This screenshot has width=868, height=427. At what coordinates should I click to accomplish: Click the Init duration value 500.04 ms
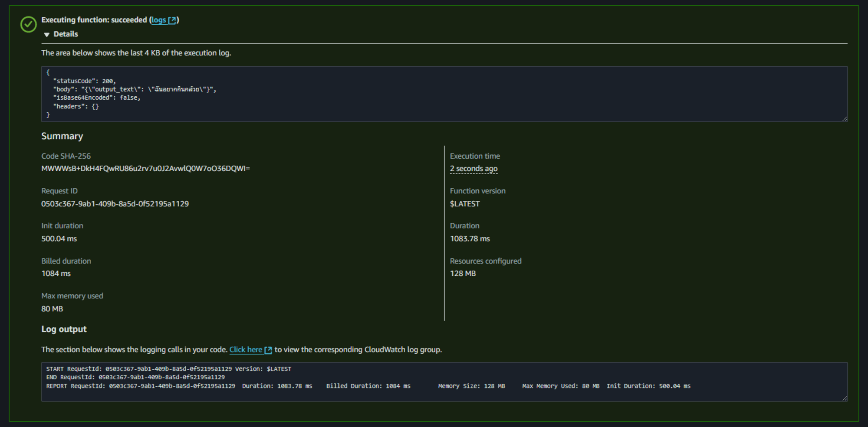(x=59, y=239)
